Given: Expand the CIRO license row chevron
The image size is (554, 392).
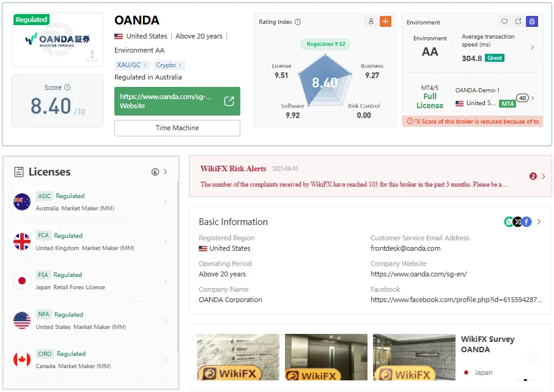Looking at the screenshot, I should (x=165, y=360).
